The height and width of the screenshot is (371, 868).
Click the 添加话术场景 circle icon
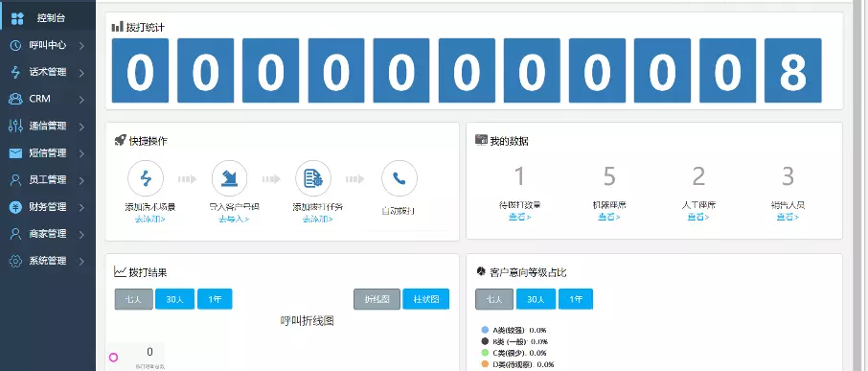point(146,178)
